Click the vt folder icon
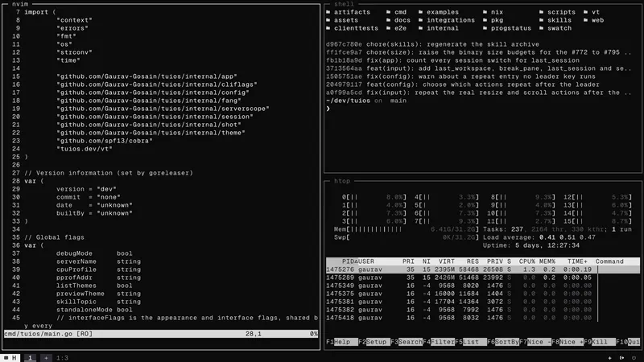Screen dimensions: 644x362 (x=586, y=12)
